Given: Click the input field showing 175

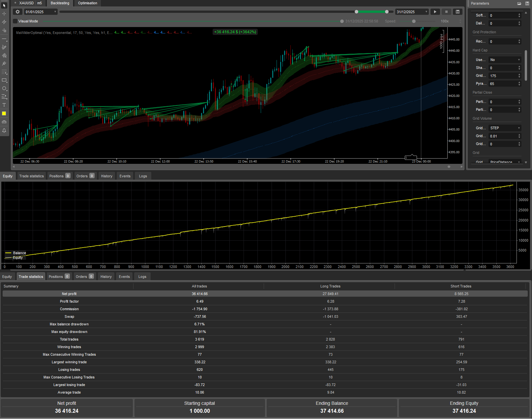Looking at the screenshot, I should (503, 76).
